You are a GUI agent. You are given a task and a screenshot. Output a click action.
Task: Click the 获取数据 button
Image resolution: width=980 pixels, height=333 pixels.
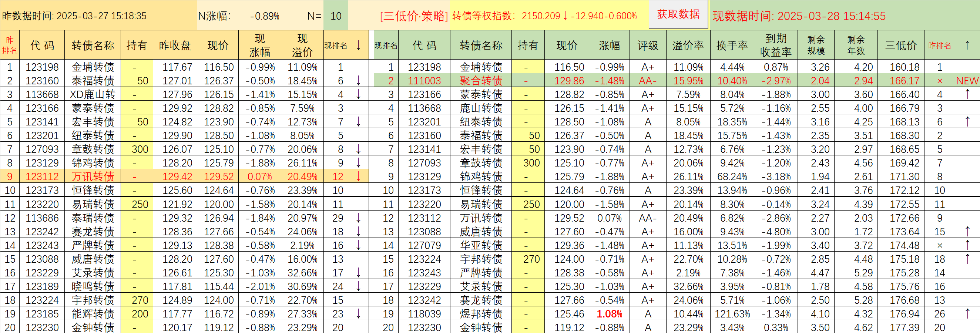pyautogui.click(x=678, y=14)
